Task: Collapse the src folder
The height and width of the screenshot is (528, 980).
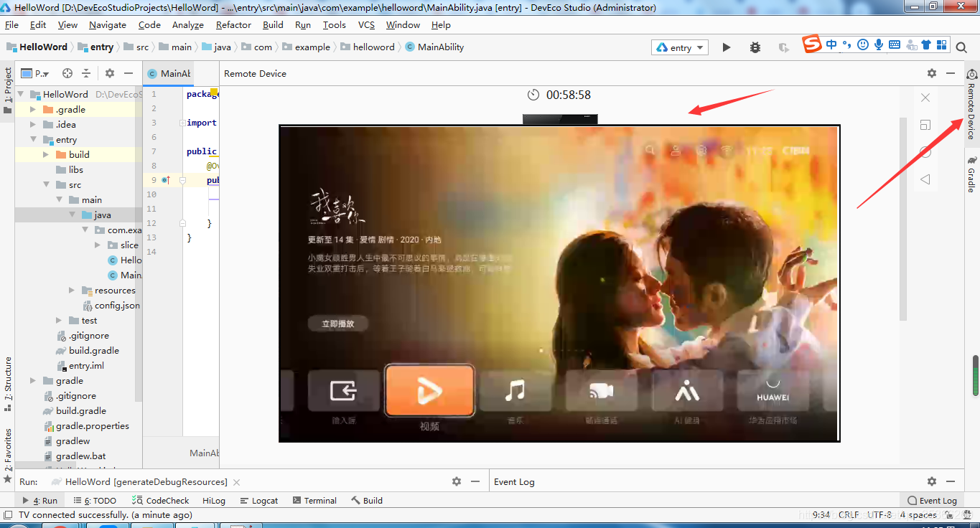Action: click(47, 185)
